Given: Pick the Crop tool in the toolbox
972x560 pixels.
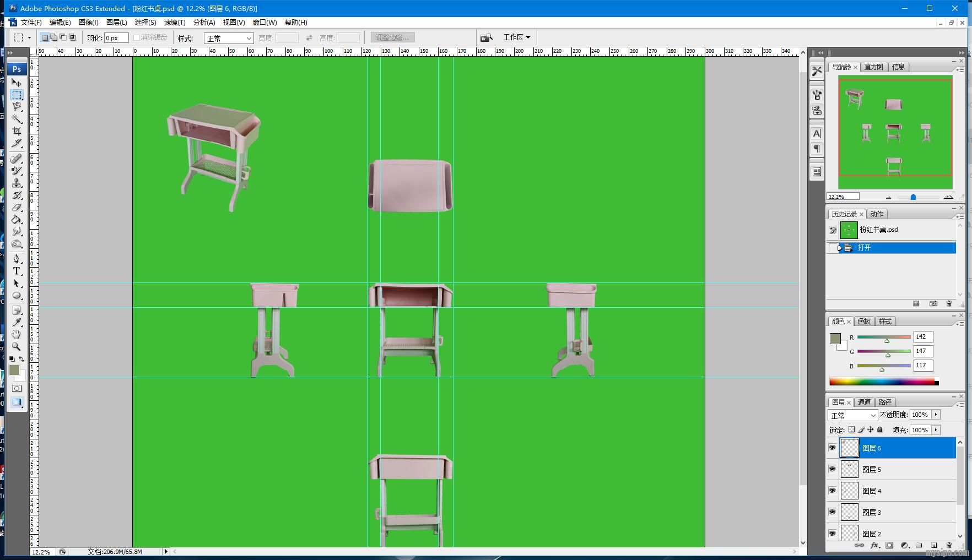Looking at the screenshot, I should pyautogui.click(x=17, y=131).
